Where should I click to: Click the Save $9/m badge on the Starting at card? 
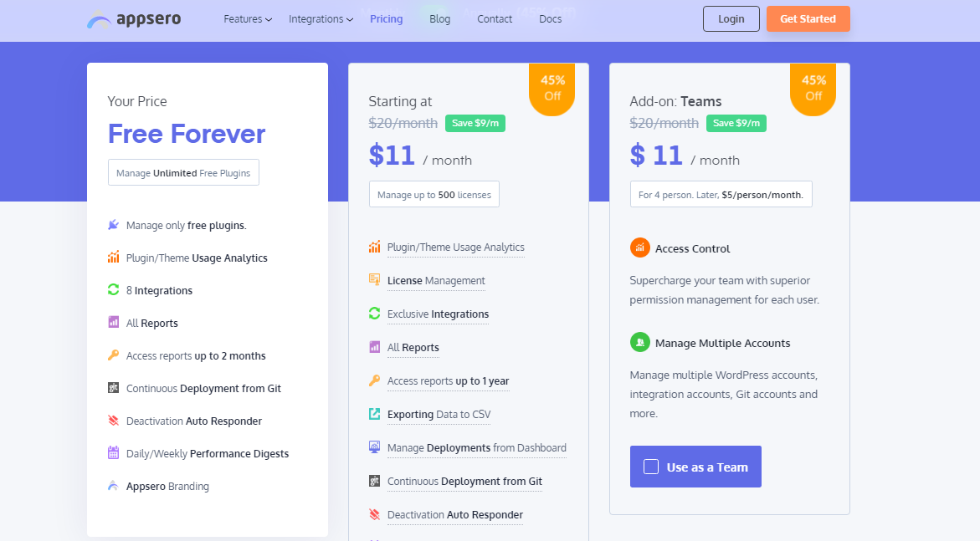tap(475, 123)
